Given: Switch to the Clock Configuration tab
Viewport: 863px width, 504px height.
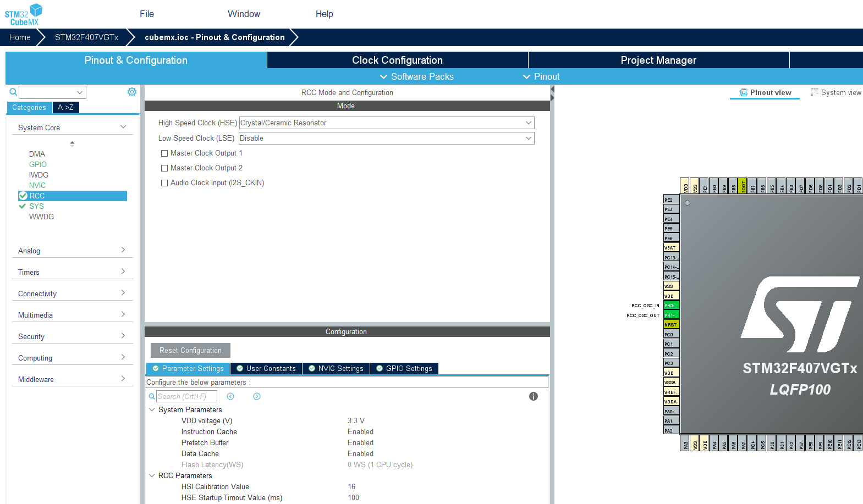Looking at the screenshot, I should tap(397, 60).
